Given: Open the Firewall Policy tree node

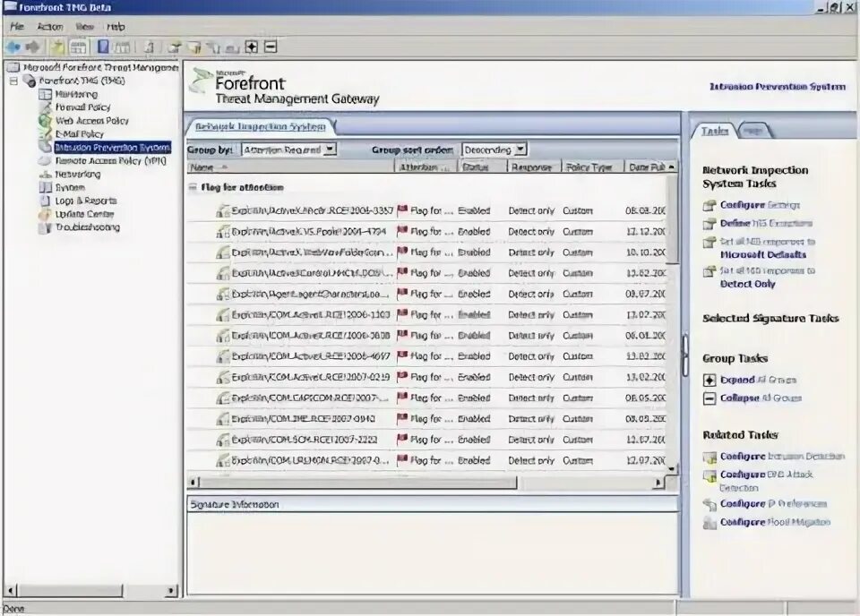Looking at the screenshot, I should click(82, 107).
